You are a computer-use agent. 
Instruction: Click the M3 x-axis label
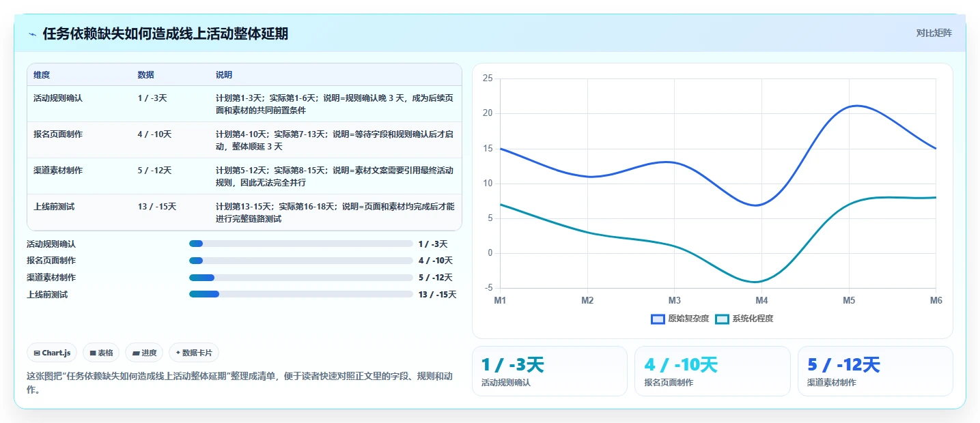click(675, 300)
